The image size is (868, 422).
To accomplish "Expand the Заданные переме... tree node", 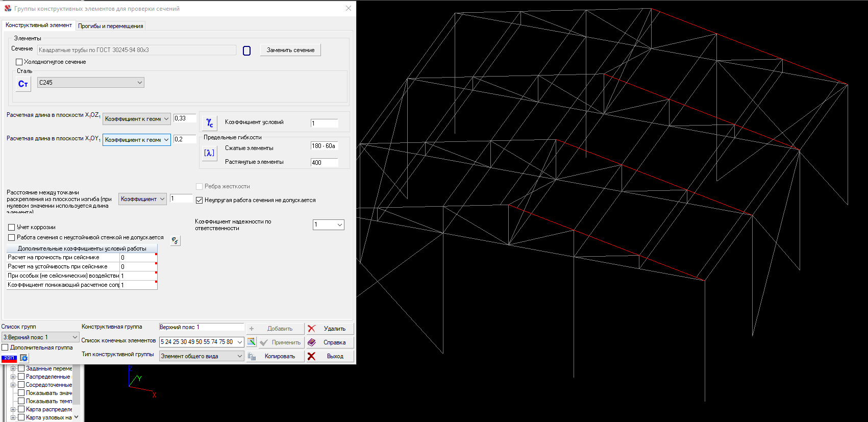I will (13, 368).
